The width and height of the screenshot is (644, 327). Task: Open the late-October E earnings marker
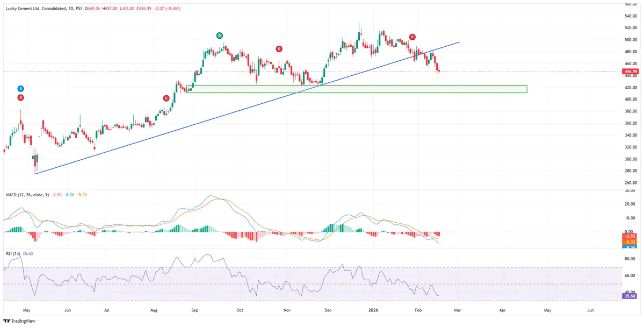pyautogui.click(x=279, y=49)
